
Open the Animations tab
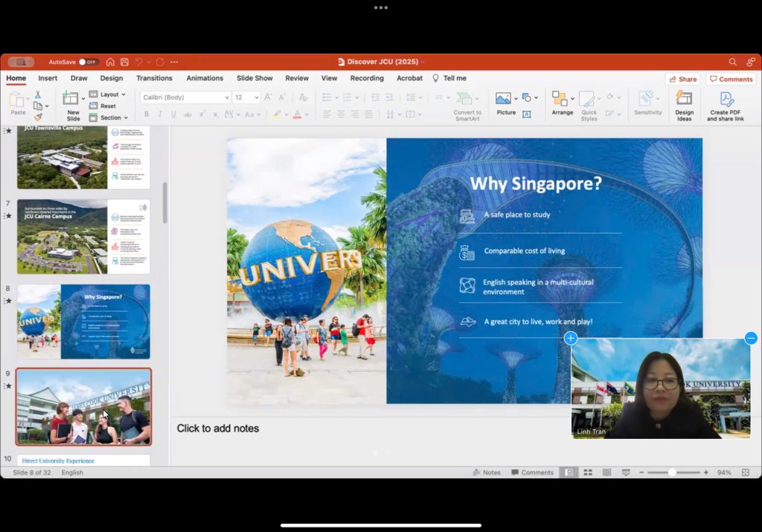pyautogui.click(x=205, y=78)
